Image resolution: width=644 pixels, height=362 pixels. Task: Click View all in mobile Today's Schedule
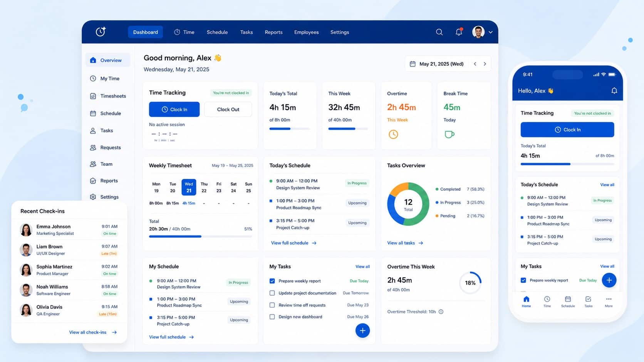(x=607, y=185)
